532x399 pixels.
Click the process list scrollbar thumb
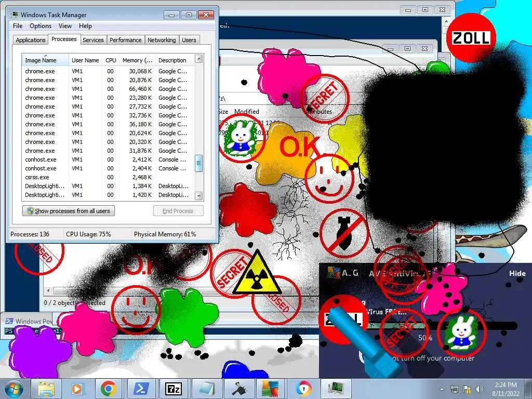[x=199, y=164]
